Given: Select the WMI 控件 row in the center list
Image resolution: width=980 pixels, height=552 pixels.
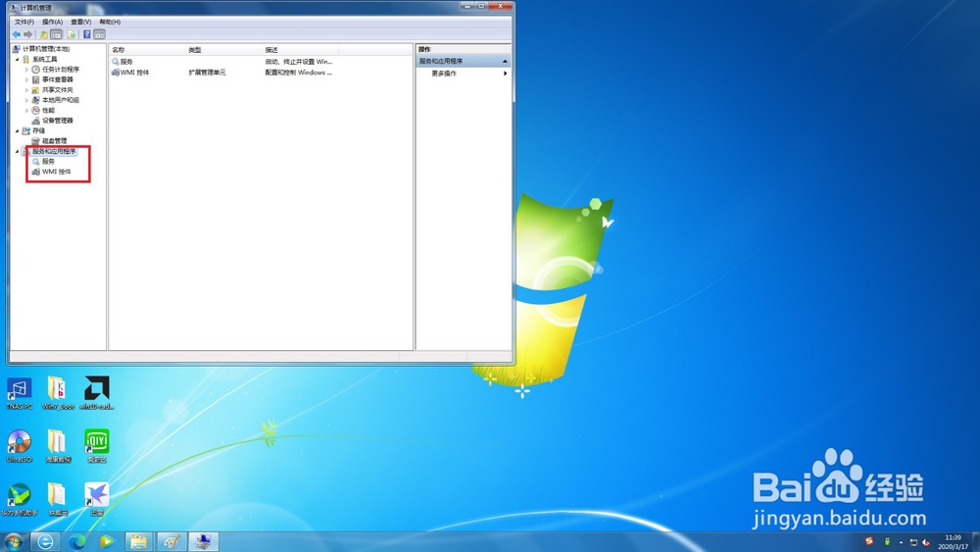Looking at the screenshot, I should [x=221, y=73].
